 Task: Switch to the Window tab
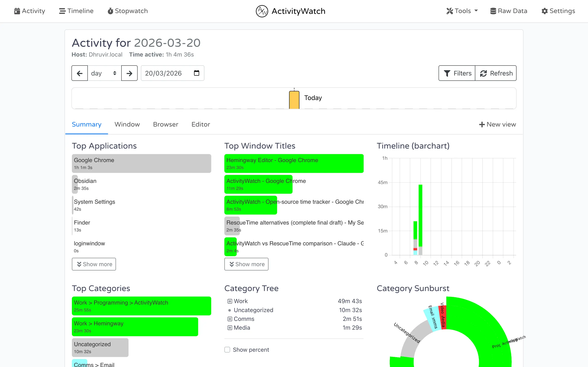(x=127, y=124)
